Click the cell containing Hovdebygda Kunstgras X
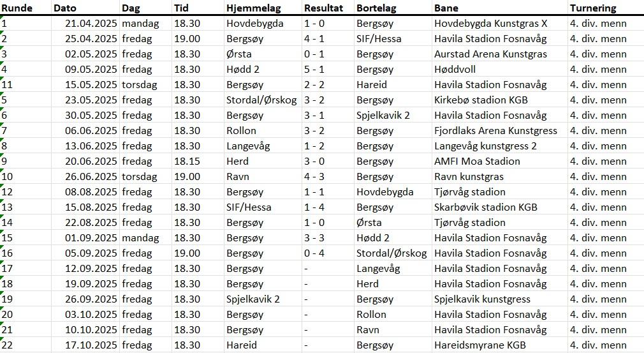This screenshot has height=353, width=644. 490,24
